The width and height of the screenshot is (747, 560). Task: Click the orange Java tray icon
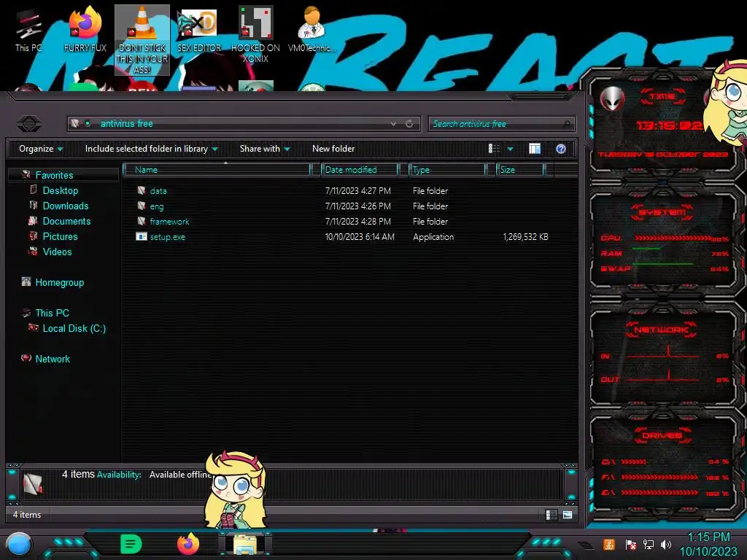(608, 544)
